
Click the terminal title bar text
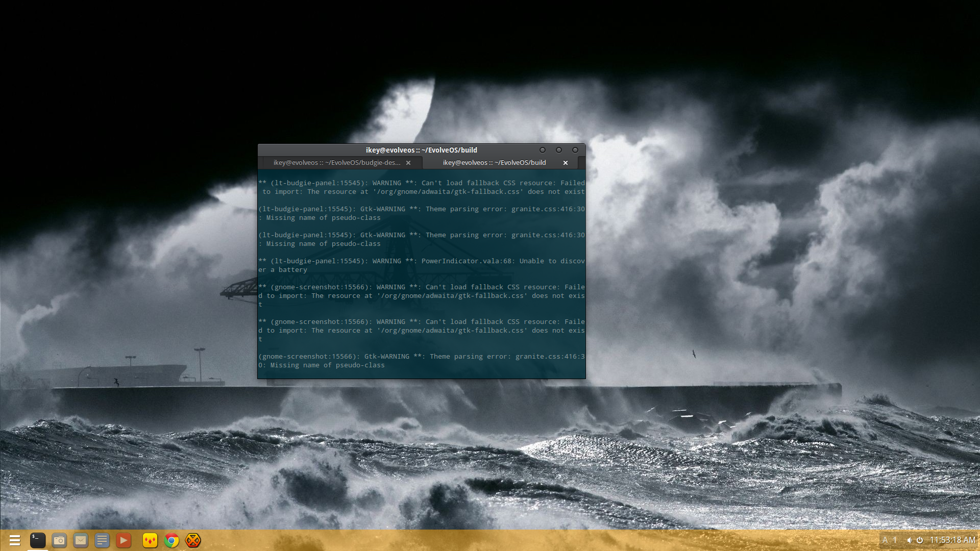coord(422,150)
